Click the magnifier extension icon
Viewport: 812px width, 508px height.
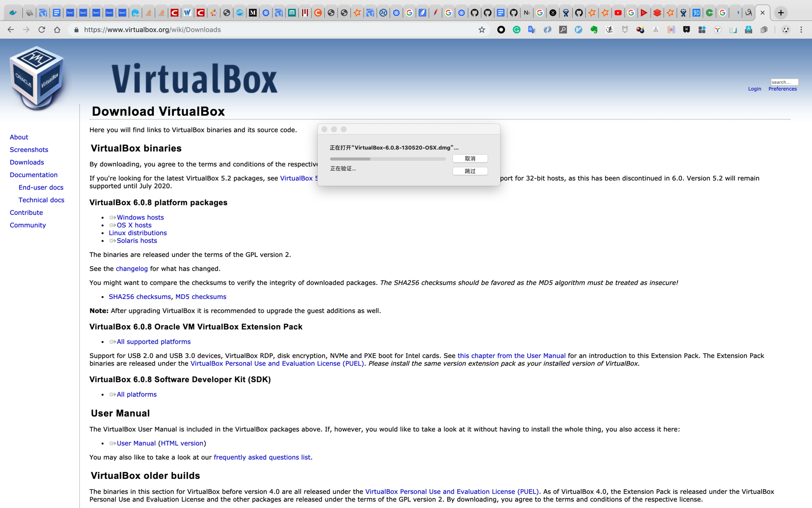click(563, 30)
